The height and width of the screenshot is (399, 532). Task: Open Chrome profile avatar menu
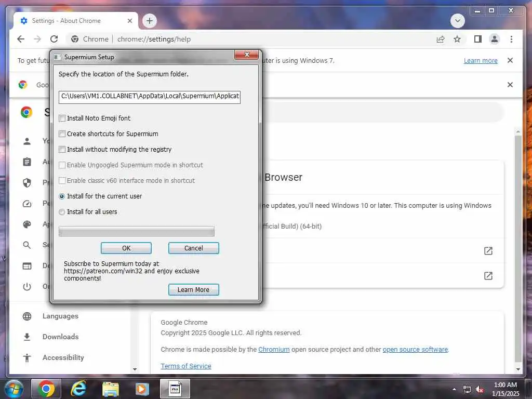pos(495,39)
